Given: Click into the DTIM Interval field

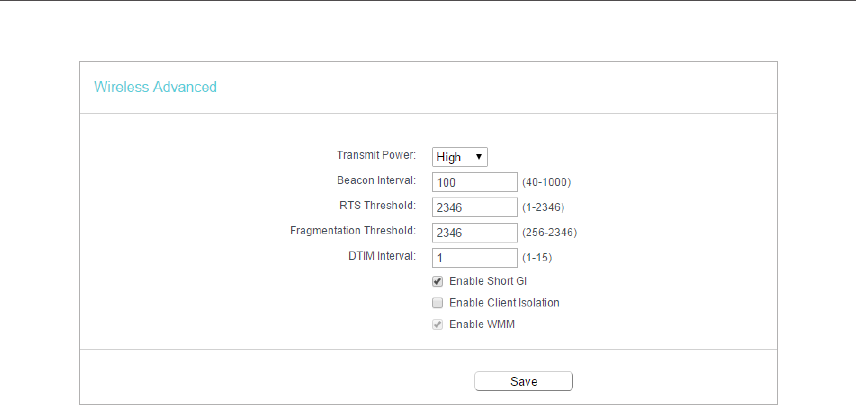Looking at the screenshot, I should pos(474,258).
